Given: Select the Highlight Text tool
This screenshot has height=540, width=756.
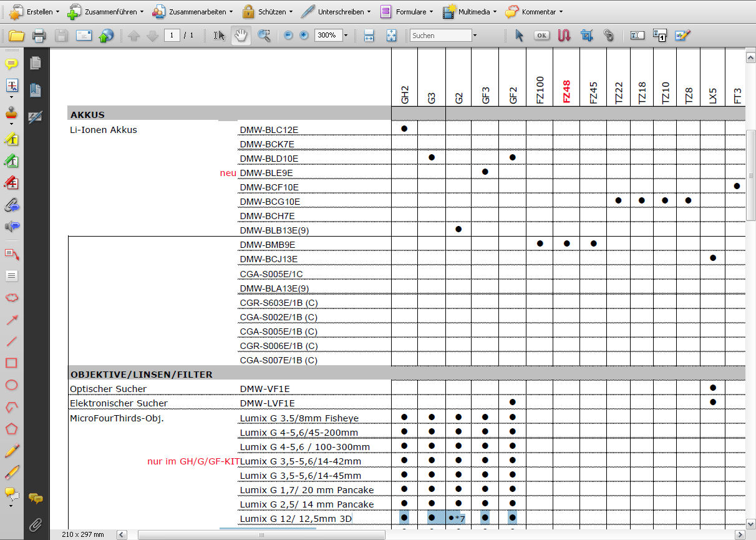Looking at the screenshot, I should coord(11,139).
